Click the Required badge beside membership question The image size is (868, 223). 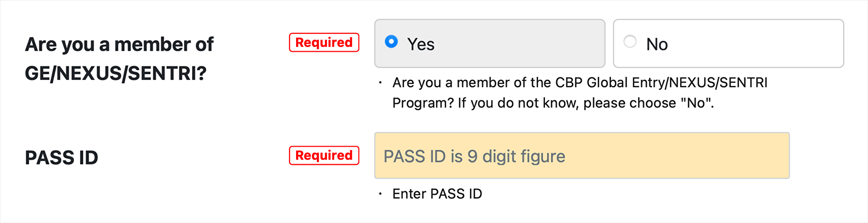tap(324, 43)
